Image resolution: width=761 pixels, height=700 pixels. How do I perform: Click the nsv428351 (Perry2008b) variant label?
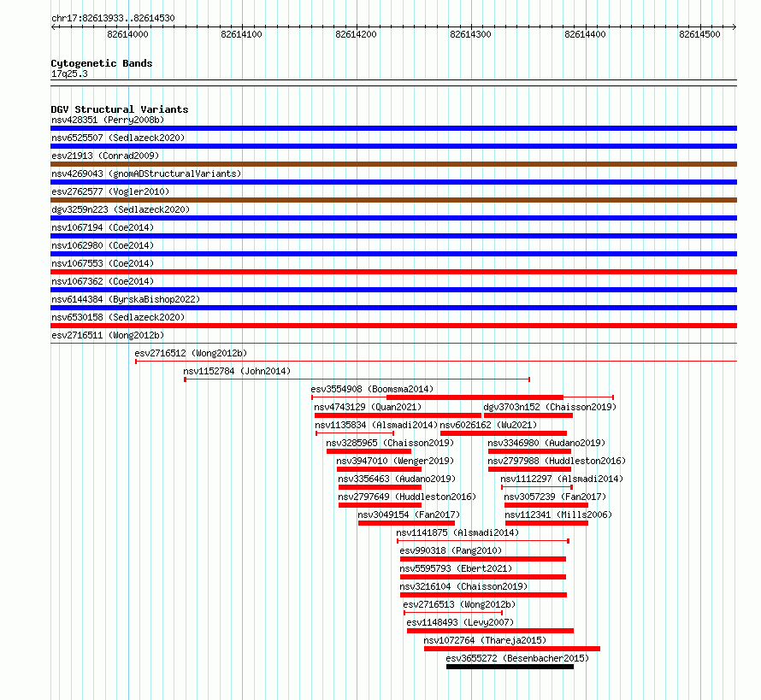click(x=108, y=120)
